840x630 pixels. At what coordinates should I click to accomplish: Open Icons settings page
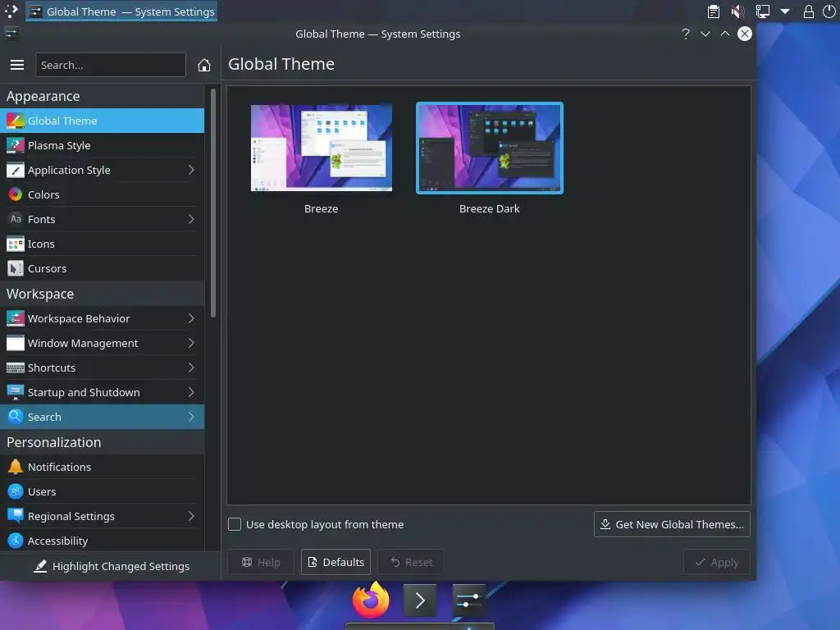click(x=102, y=244)
